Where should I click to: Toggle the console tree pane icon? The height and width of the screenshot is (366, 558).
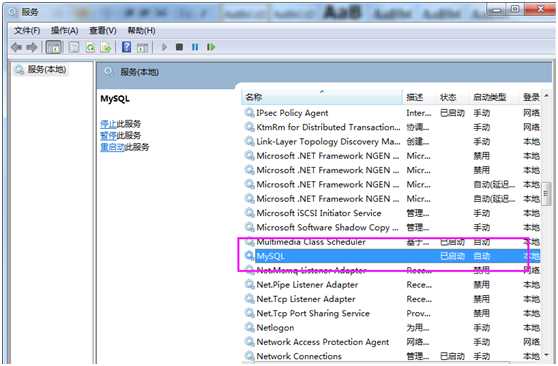coord(54,47)
